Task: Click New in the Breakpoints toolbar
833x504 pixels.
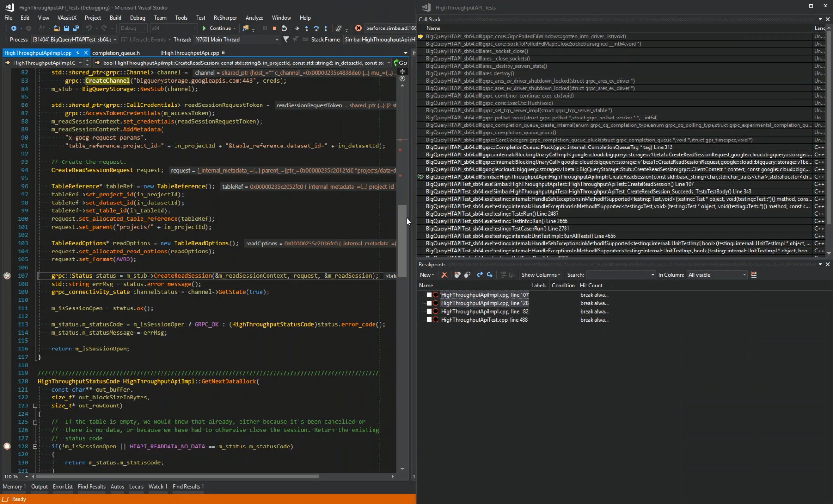Action: (x=425, y=275)
